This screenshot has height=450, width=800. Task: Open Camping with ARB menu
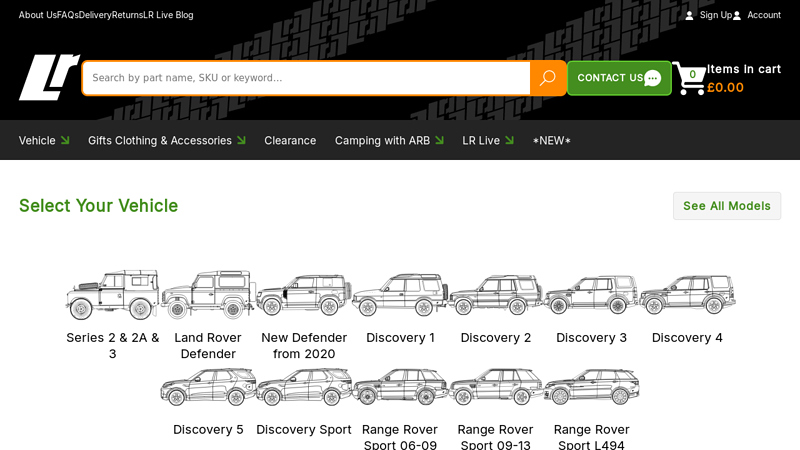tap(382, 141)
